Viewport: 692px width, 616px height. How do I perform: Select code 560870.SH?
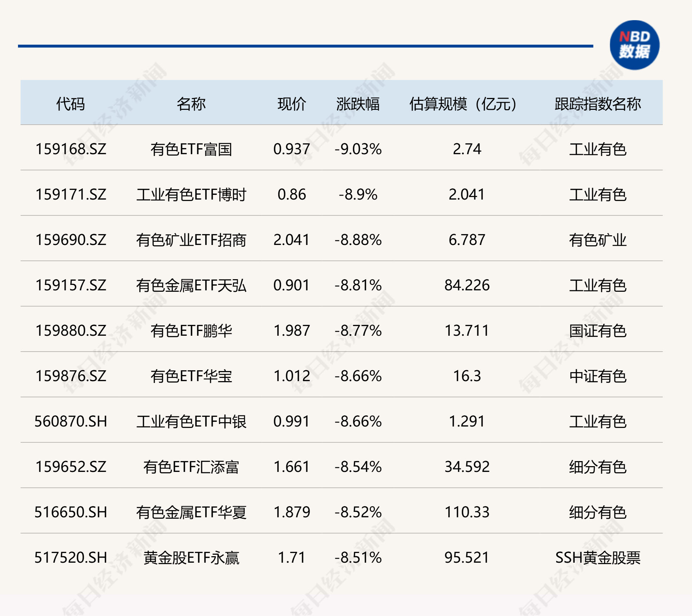pyautogui.click(x=71, y=421)
